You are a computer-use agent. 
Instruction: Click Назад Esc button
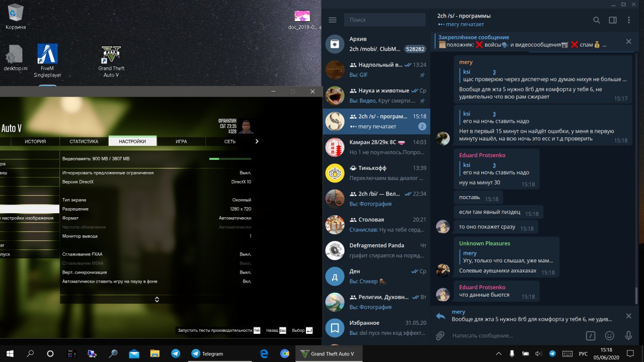pos(276,330)
